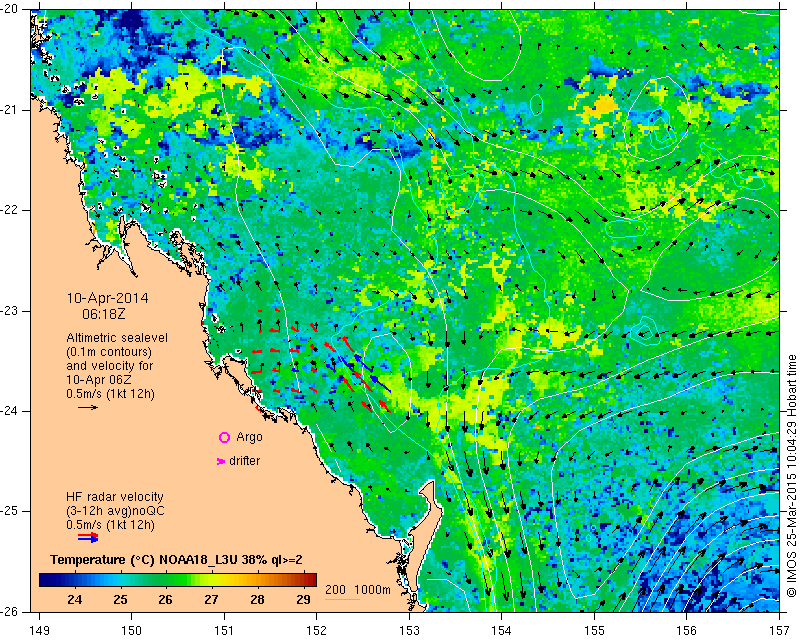Click the color bar value '29'
Screen dimensions: 800x640
[x=303, y=599]
